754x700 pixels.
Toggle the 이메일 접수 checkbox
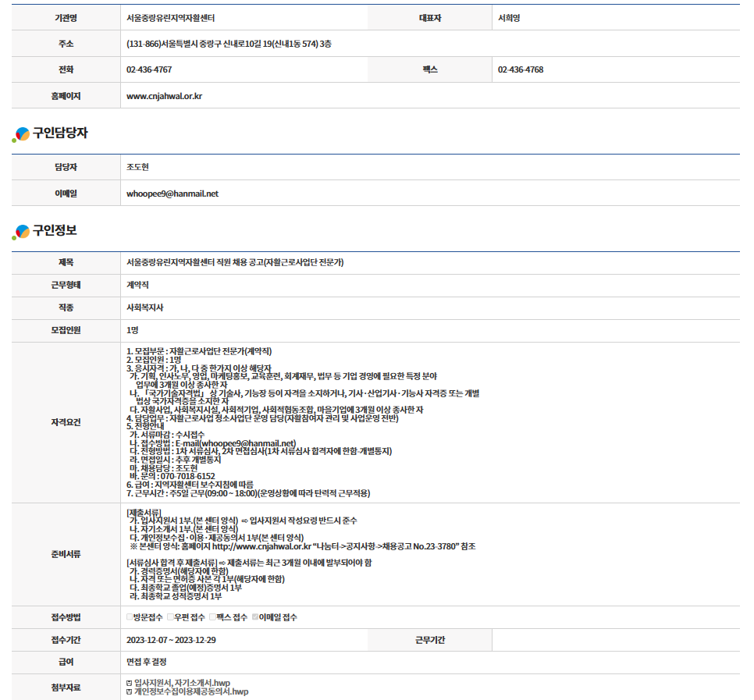click(255, 617)
